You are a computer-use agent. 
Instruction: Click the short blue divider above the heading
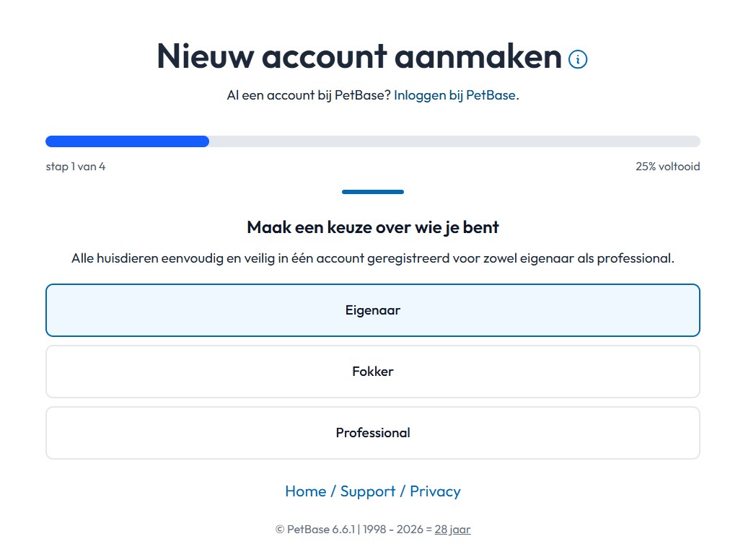pos(372,192)
